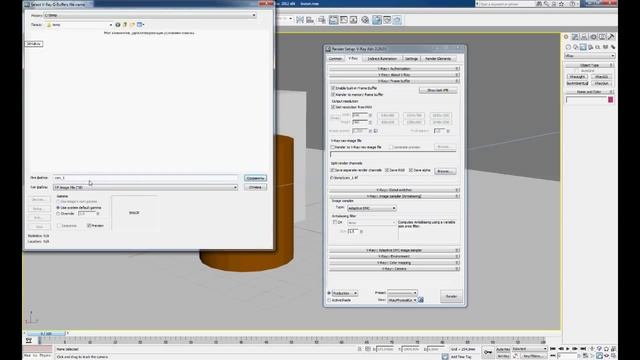
Task: Toggle Save separate render channels checkbox
Action: (333, 170)
